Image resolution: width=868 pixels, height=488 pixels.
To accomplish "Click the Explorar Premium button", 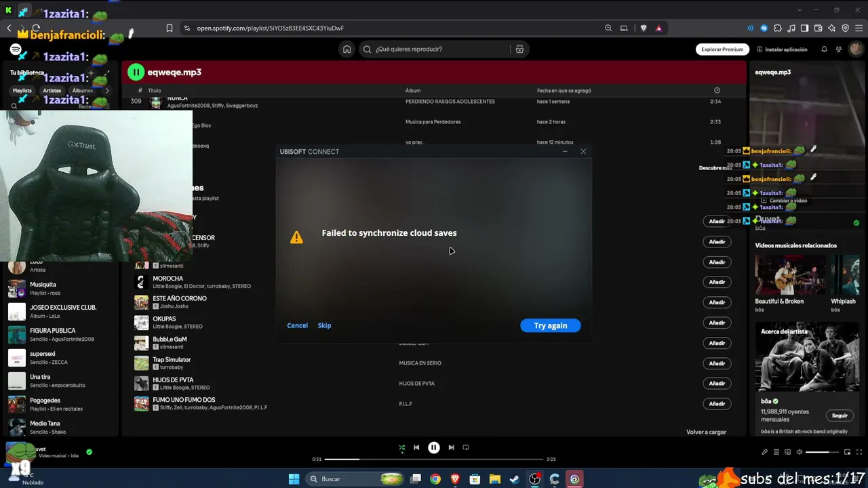I will [x=722, y=49].
